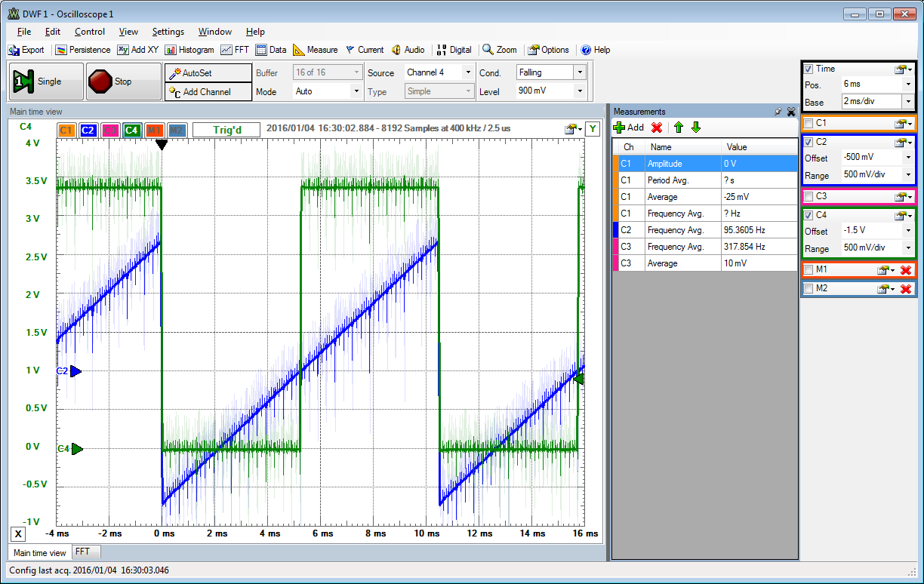924x584 pixels.
Task: Click the Export toolbar icon
Action: click(x=26, y=50)
